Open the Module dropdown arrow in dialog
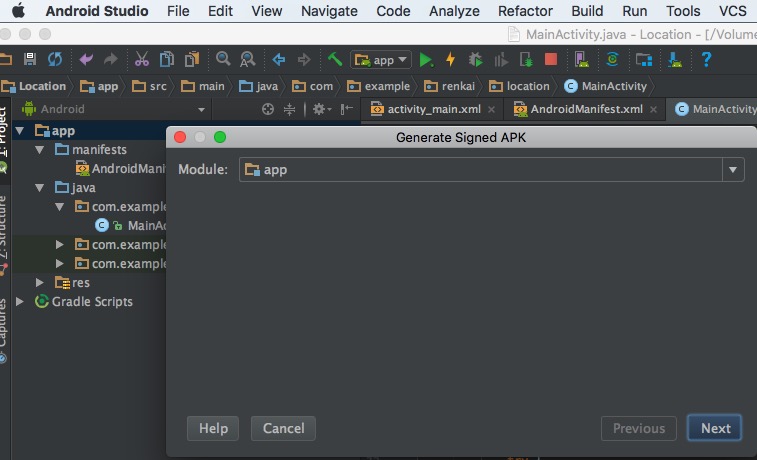 (x=733, y=169)
